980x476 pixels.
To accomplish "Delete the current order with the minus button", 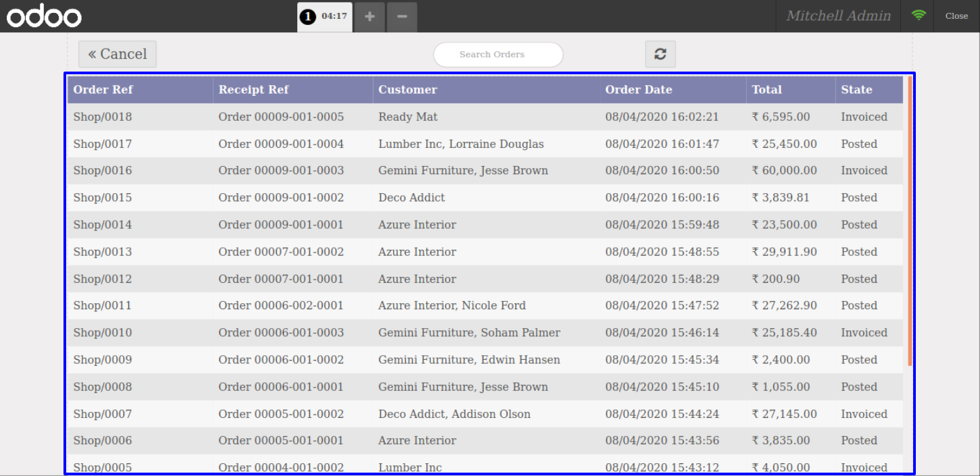I will click(x=402, y=16).
